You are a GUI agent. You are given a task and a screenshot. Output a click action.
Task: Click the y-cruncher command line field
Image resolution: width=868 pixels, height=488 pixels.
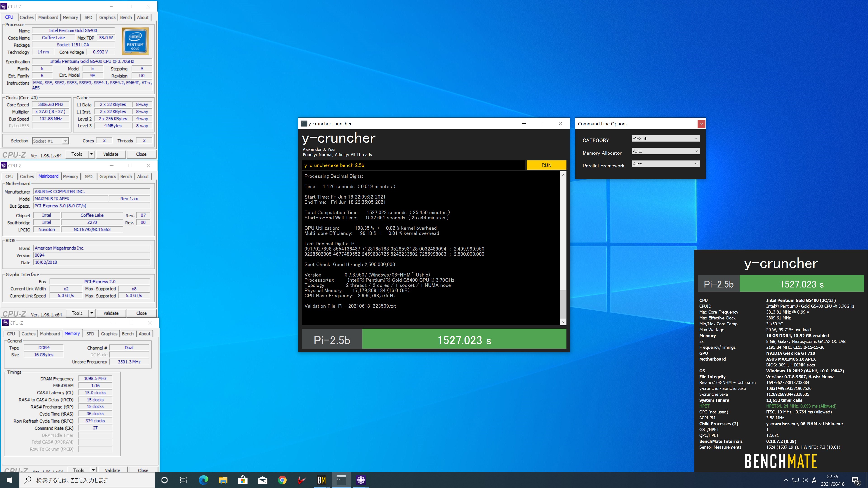[x=413, y=165]
